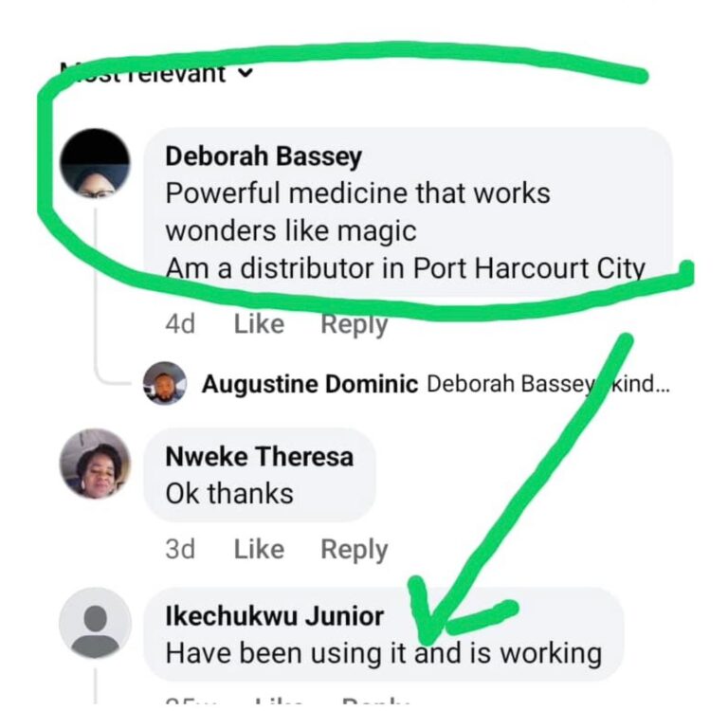Like Deborah Bassey's comment
Viewport: 728px width, 711px height.
pos(259,324)
